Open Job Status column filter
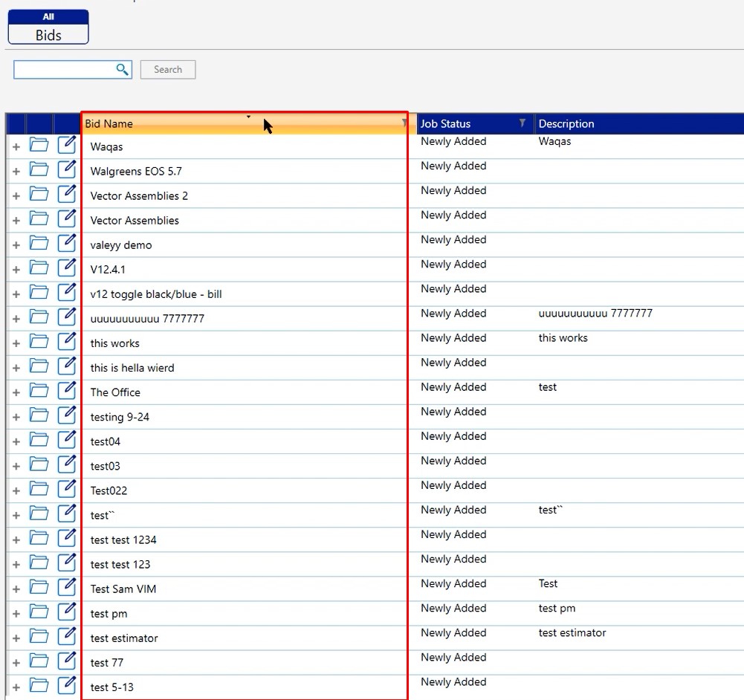Screen dimensions: 744x700 pyautogui.click(x=523, y=123)
